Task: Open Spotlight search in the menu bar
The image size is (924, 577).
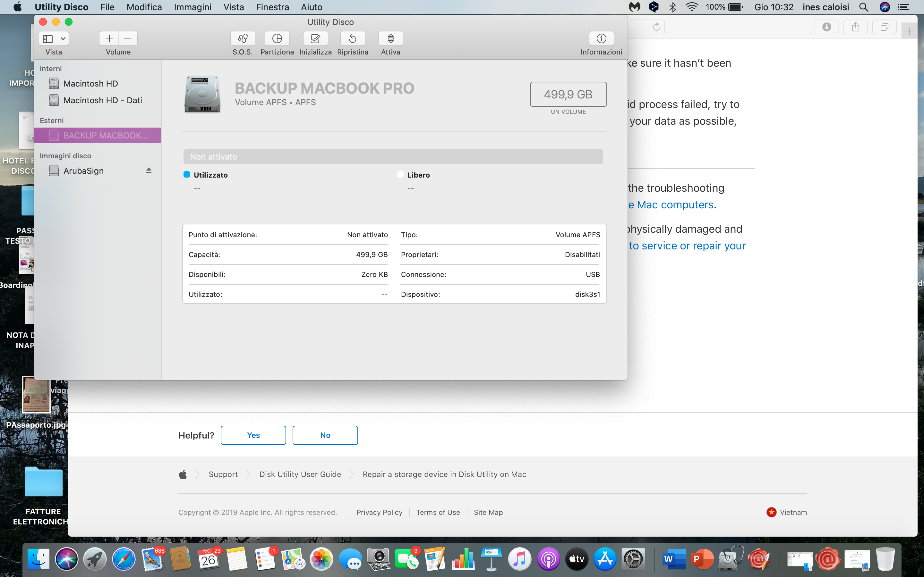Action: (x=863, y=7)
